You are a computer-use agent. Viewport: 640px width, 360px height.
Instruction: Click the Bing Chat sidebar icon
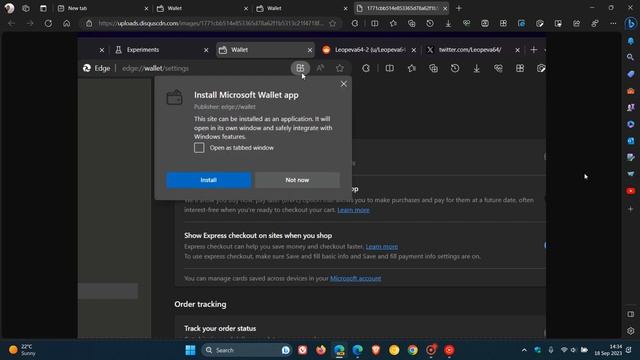pyautogui.click(x=631, y=24)
